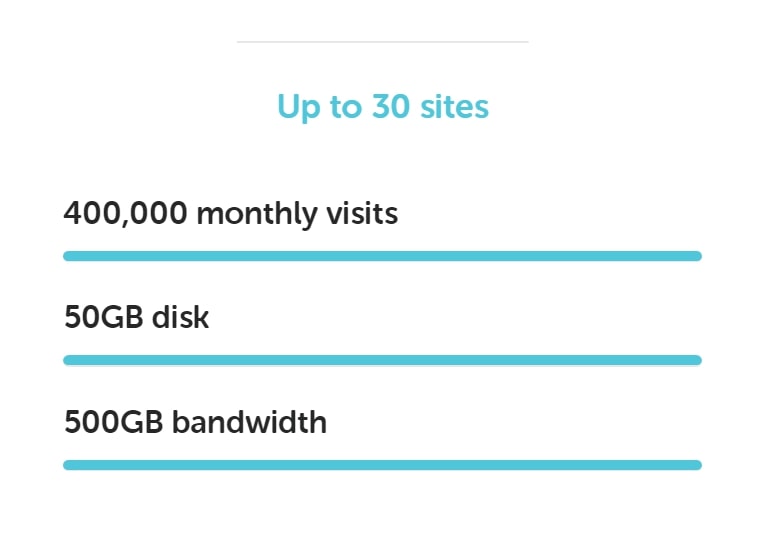Click the "50GB" value
Screen dimensions: 770x549
tap(104, 317)
